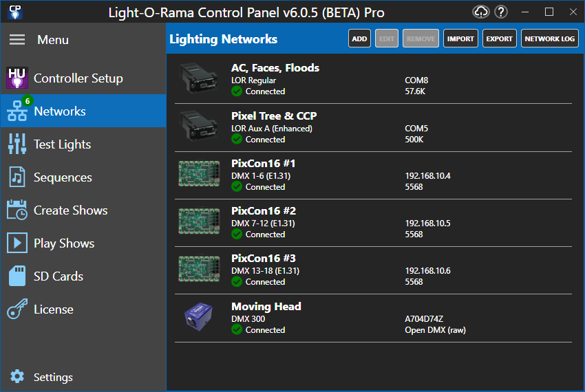Click the LOR Aux A (Enhanced) label
Viewport: 585px width, 392px height.
tap(272, 129)
